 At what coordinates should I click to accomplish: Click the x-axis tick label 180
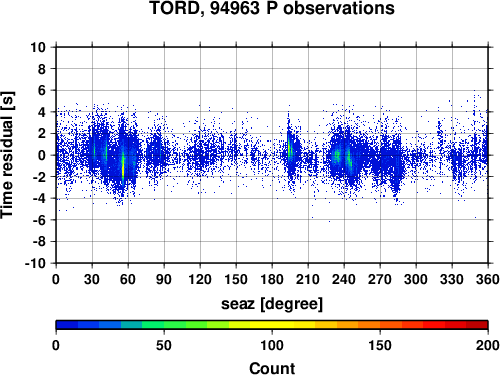pos(272,279)
